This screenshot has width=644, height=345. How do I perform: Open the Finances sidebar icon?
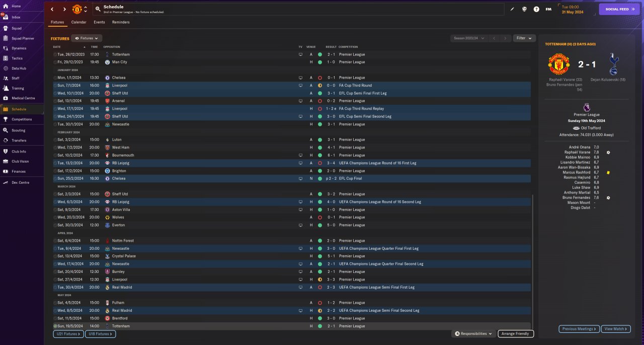pos(6,171)
